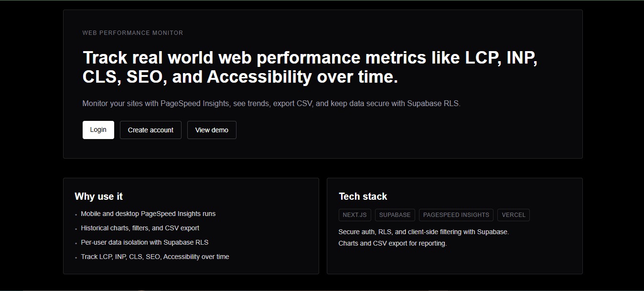Click the main hero headline text

pyautogui.click(x=310, y=67)
